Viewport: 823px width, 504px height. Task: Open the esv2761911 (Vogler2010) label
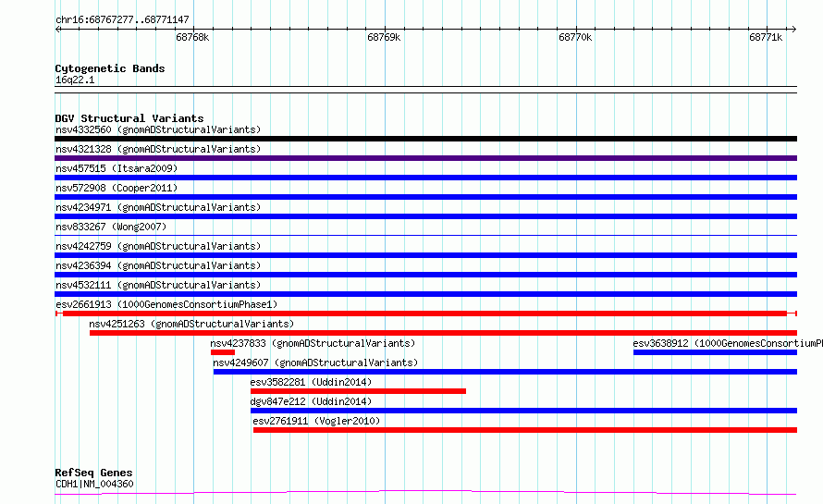[316, 421]
